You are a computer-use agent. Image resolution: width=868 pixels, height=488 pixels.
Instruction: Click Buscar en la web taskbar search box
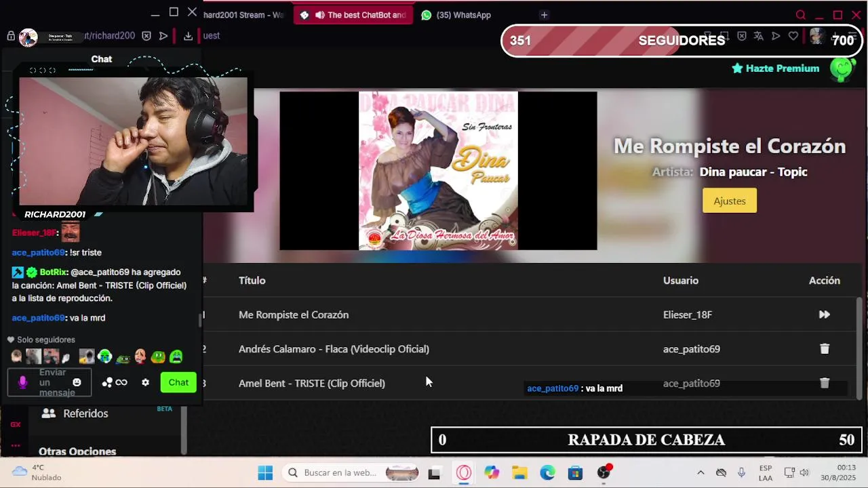tap(351, 472)
